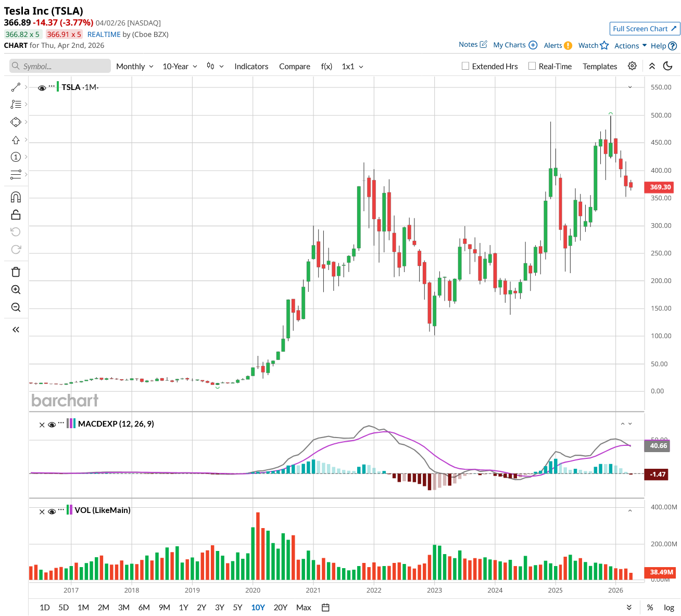
Task: Check the Real-Time checkbox
Action: click(x=532, y=66)
